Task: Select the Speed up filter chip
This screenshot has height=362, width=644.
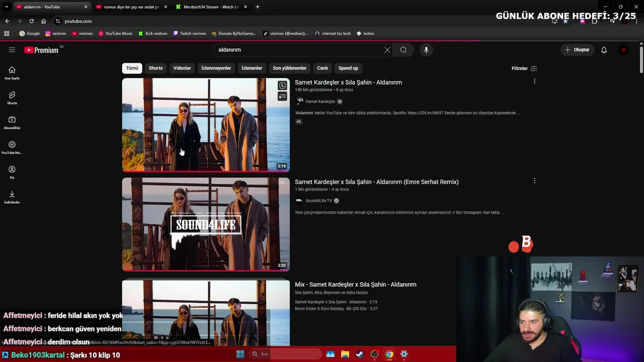Action: click(348, 68)
